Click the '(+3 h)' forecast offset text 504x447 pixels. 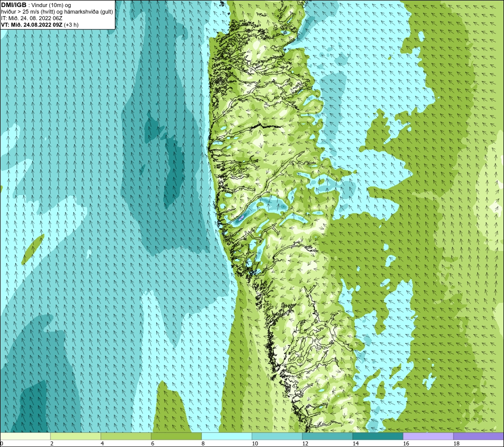[x=71, y=25]
